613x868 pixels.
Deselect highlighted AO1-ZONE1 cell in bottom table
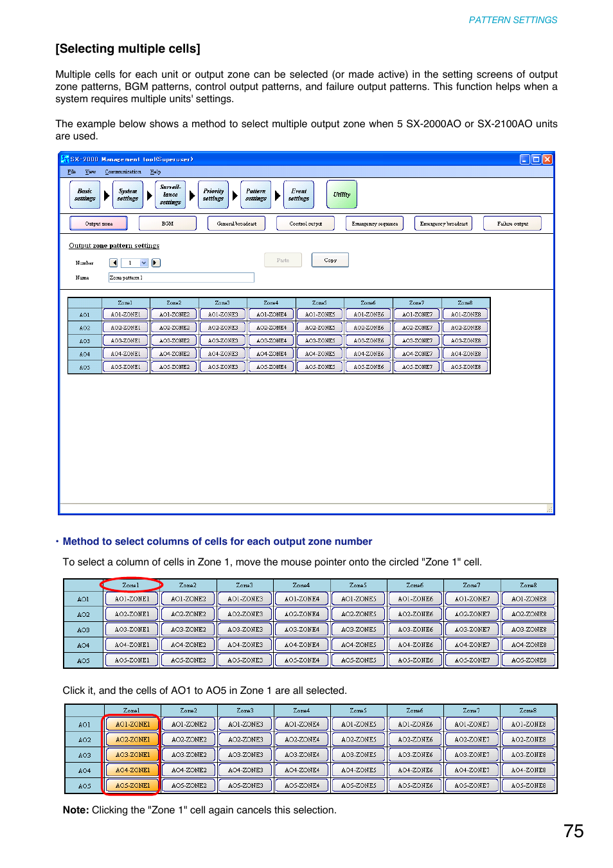tap(132, 724)
